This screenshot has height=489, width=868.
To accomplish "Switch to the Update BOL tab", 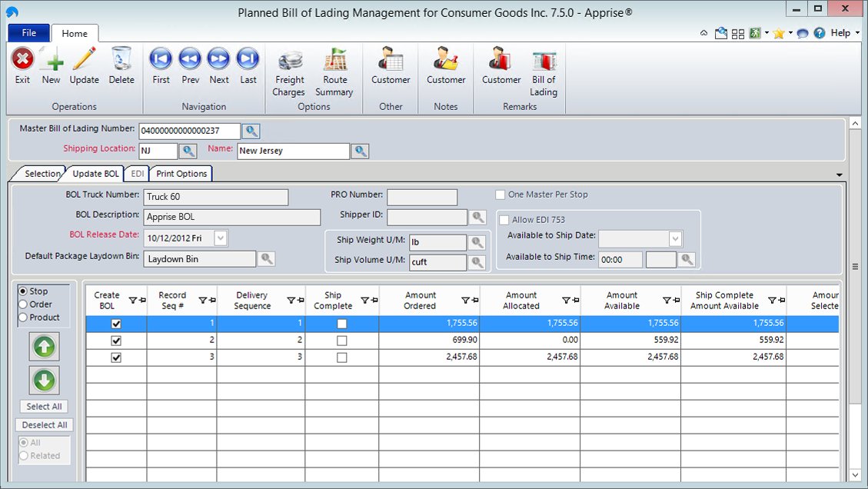I will [95, 173].
